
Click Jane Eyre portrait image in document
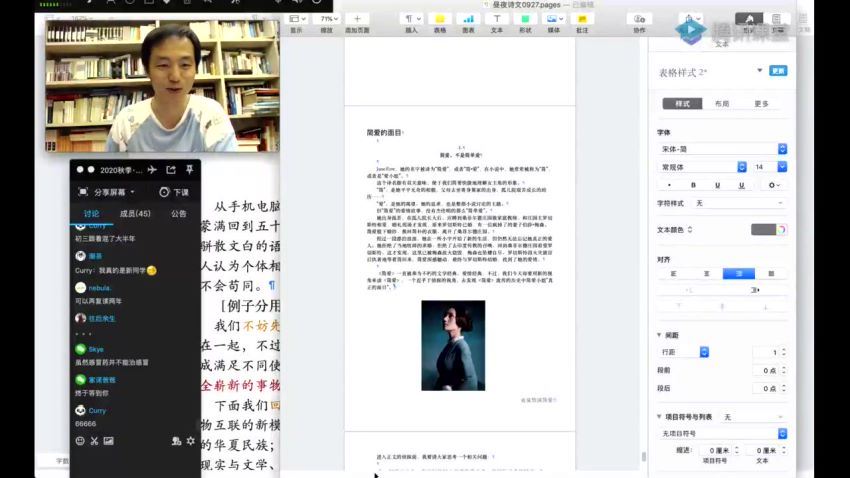[x=453, y=346]
